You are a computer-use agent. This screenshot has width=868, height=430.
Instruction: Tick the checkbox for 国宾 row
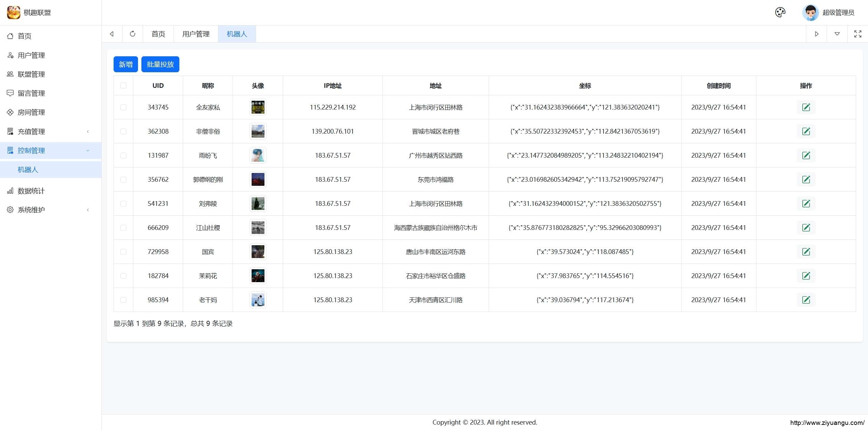click(123, 252)
